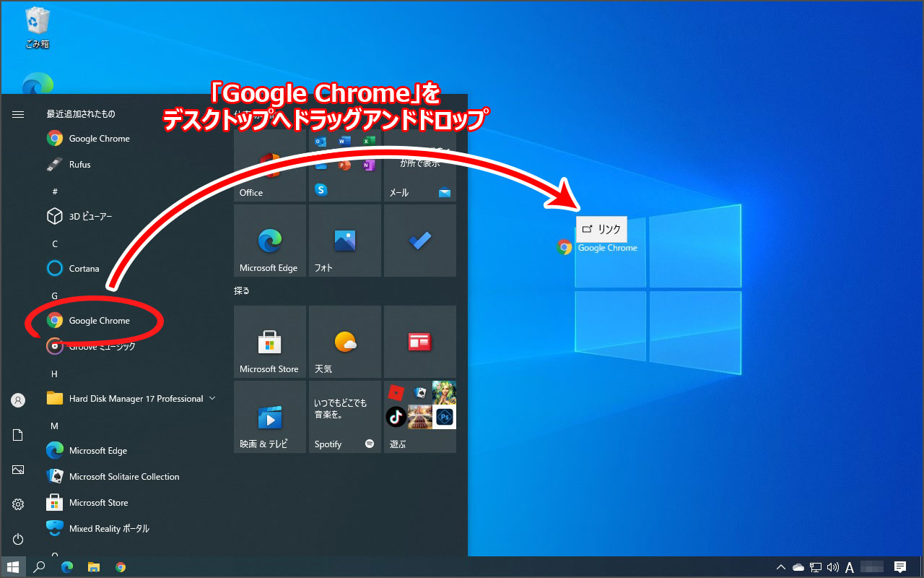Launch Excel from its small tile
Image resolution: width=924 pixels, height=578 pixels.
pyautogui.click(x=368, y=142)
